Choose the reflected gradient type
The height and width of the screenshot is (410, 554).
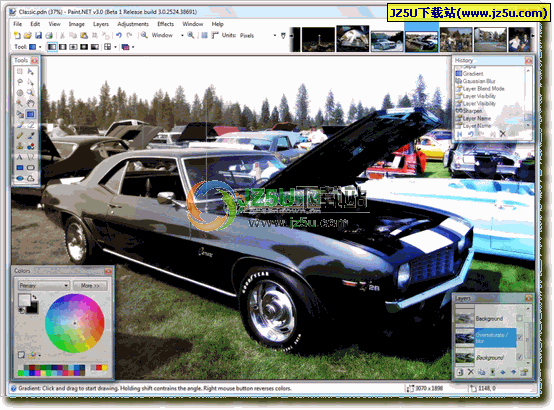coord(63,47)
